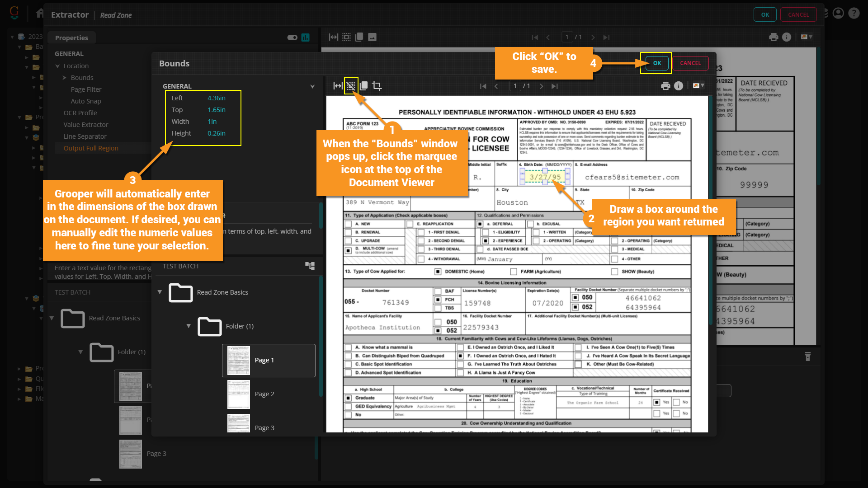Click CANCEL in the Bounds dialog
The image size is (868, 488).
click(690, 63)
